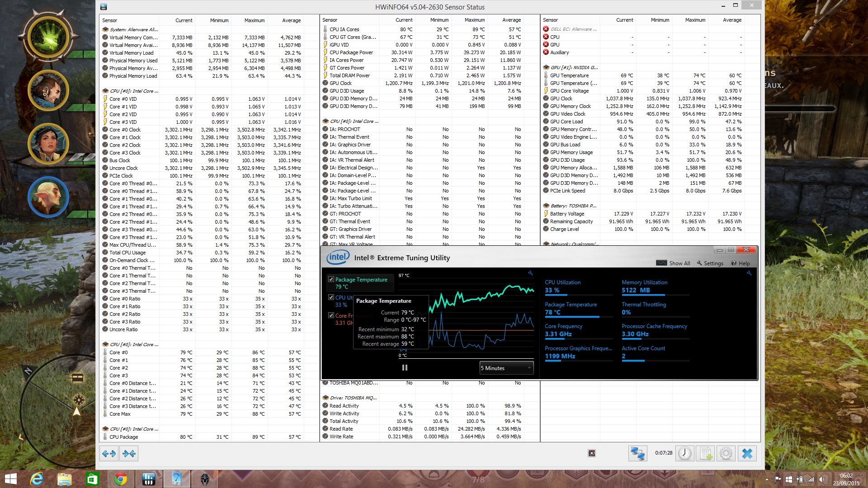Open the 5 Minutes time range dropdown
868x488 pixels.
tap(506, 368)
